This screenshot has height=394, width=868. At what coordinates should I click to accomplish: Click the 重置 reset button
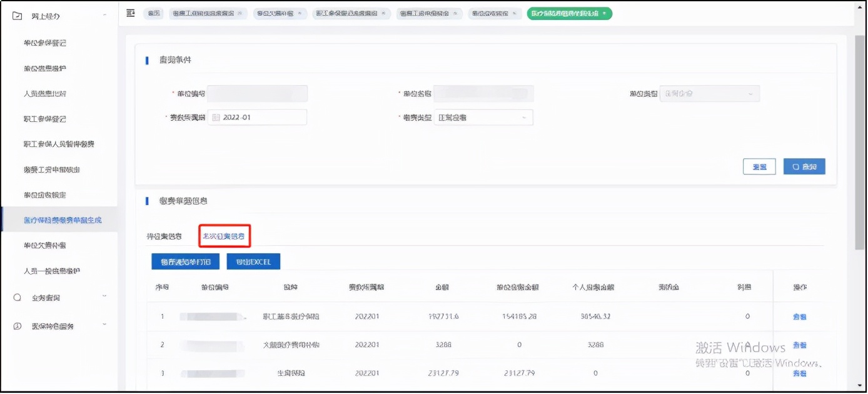pyautogui.click(x=759, y=166)
